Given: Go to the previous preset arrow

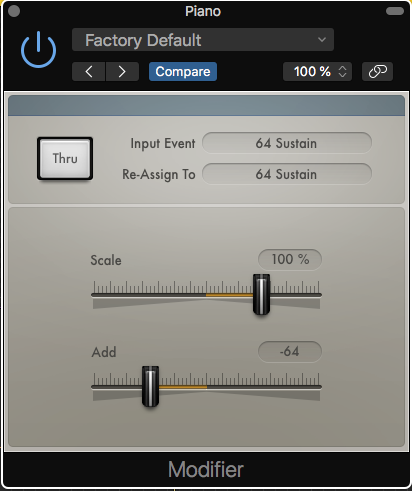Looking at the screenshot, I should click(89, 71).
